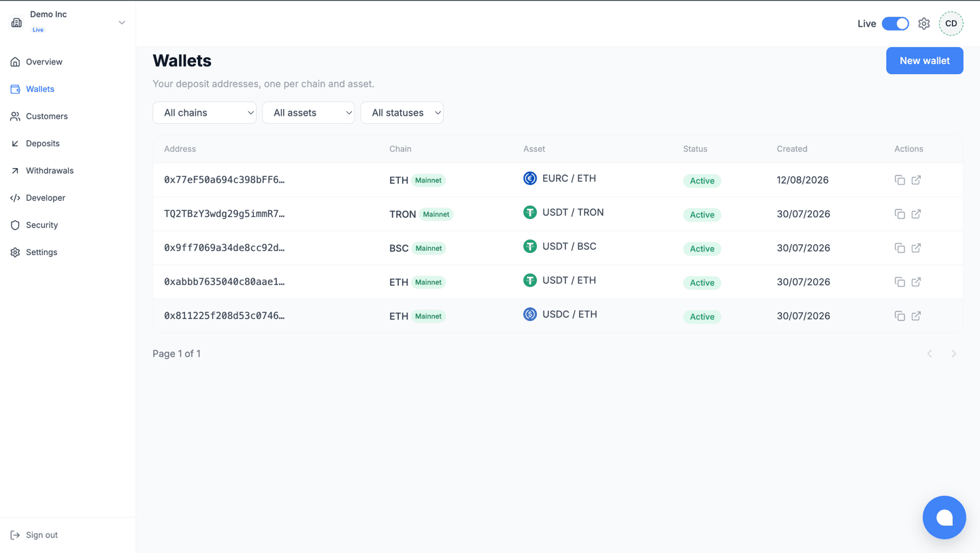The image size is (980, 553).
Task: Open 0x77eF50a694c398bFF6 wallet in explorer
Action: click(916, 180)
